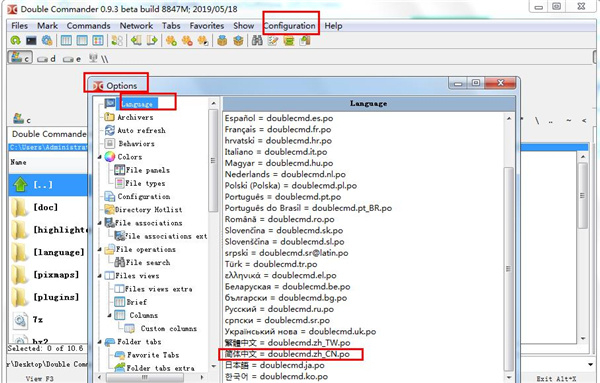Select the 7z file in the panel

[38, 319]
